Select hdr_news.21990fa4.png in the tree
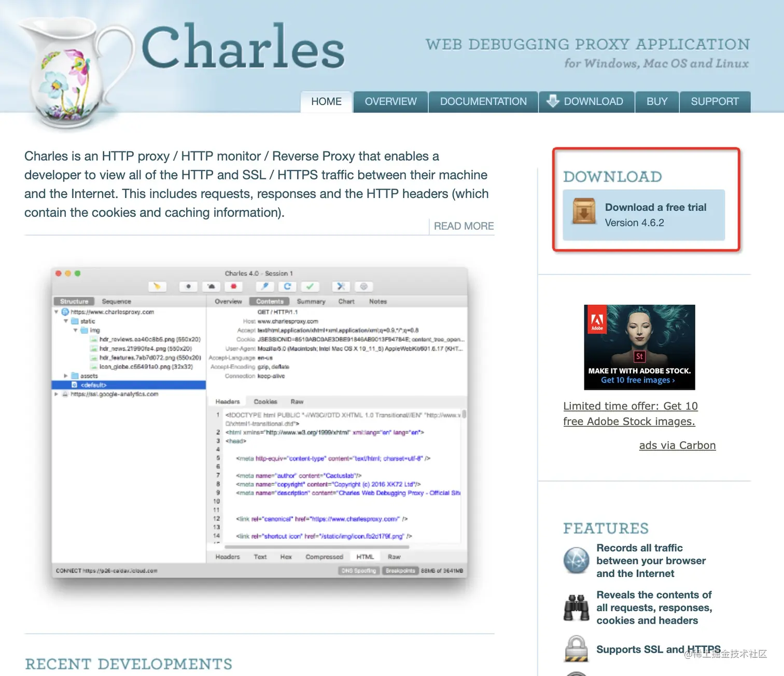Image resolution: width=784 pixels, height=676 pixels. 145,348
